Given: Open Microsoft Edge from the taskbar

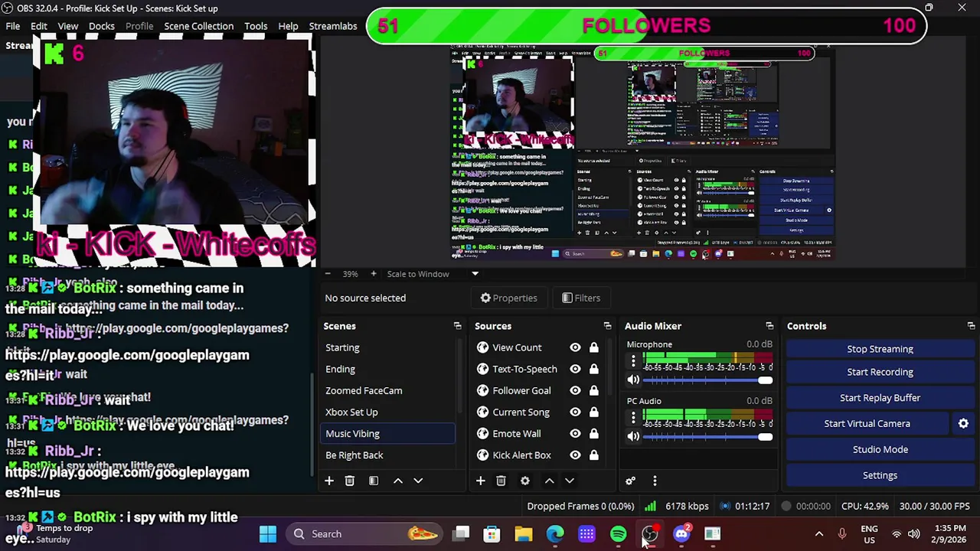Looking at the screenshot, I should coord(555,534).
